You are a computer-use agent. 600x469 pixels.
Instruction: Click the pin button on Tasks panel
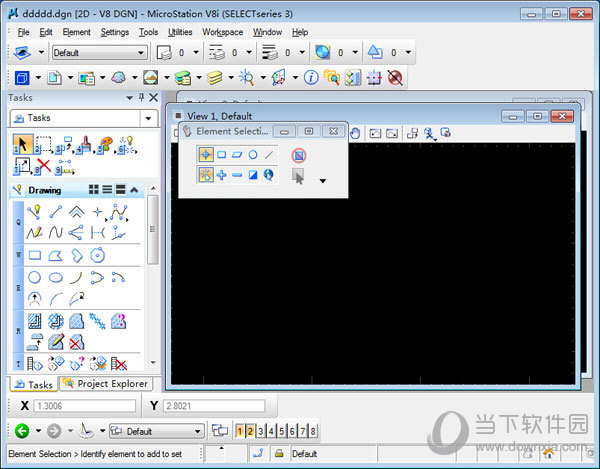pos(142,98)
